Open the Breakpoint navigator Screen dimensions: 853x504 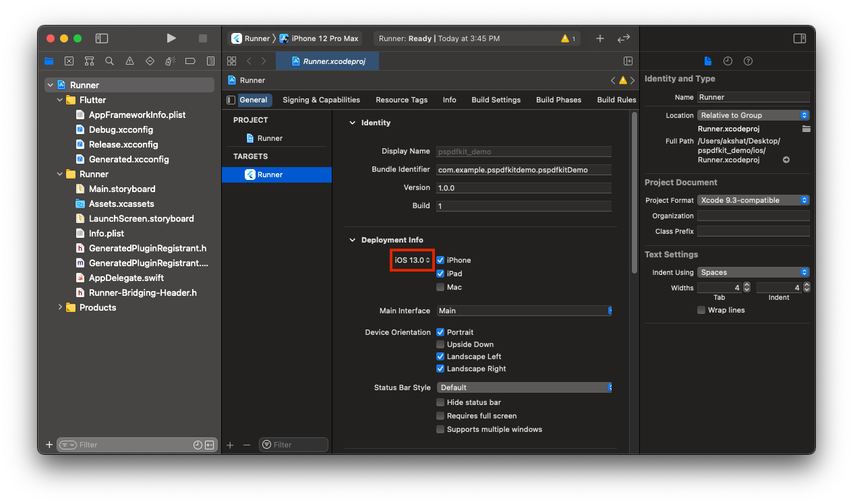[x=190, y=61]
